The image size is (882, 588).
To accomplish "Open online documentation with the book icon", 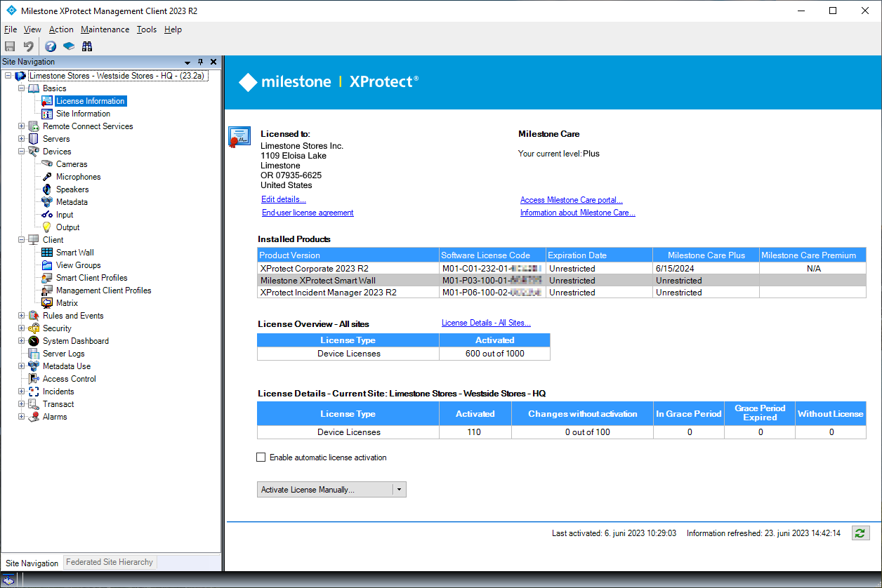I will (68, 46).
